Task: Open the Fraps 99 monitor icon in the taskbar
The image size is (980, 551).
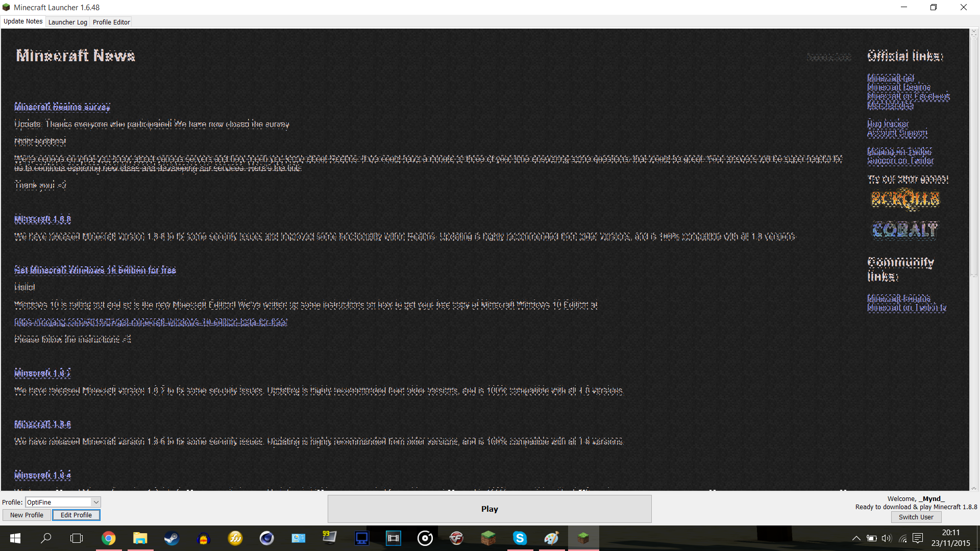Action: click(330, 538)
